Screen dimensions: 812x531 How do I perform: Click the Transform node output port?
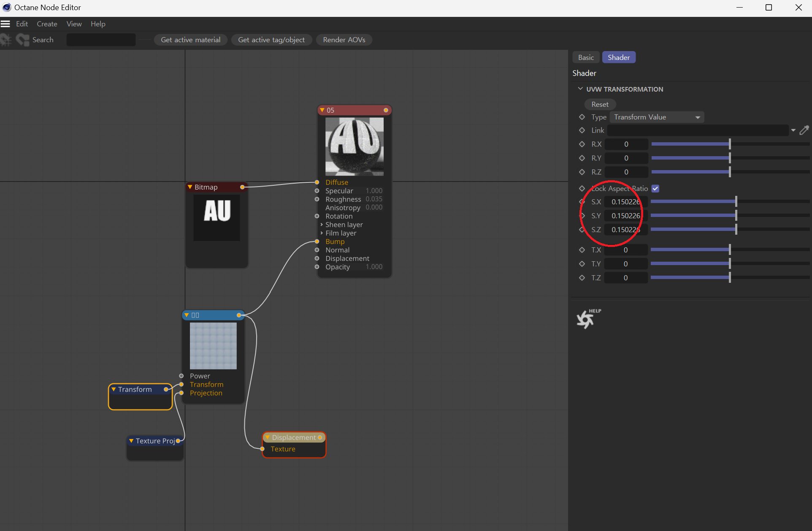(166, 389)
